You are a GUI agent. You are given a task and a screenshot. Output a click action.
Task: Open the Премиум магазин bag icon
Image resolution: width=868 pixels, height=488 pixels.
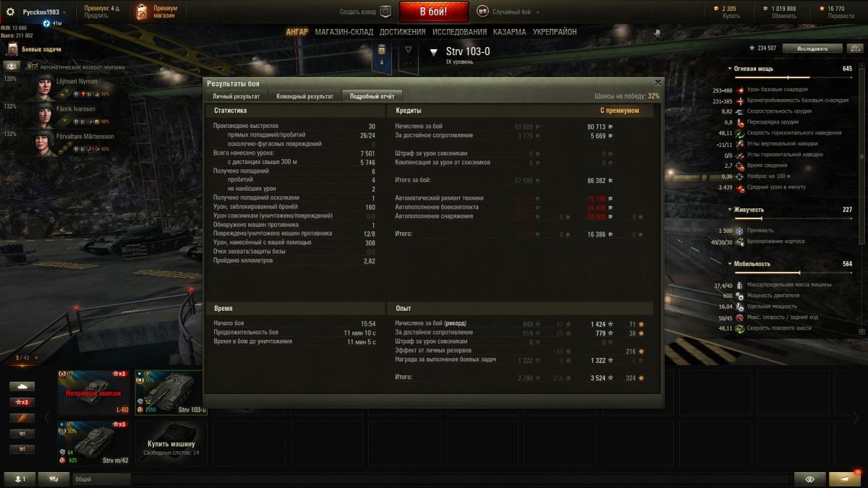(x=142, y=12)
